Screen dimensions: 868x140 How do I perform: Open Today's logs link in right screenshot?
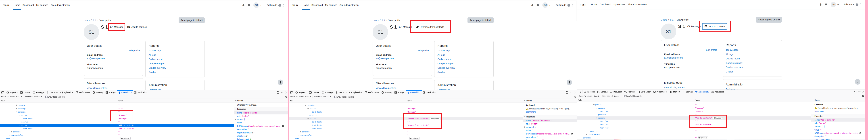(x=732, y=50)
